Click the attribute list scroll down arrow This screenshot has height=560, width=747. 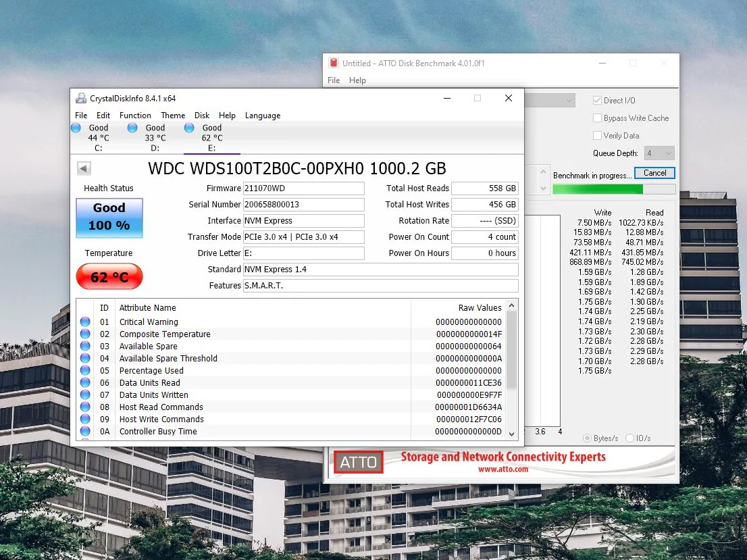pyautogui.click(x=512, y=434)
